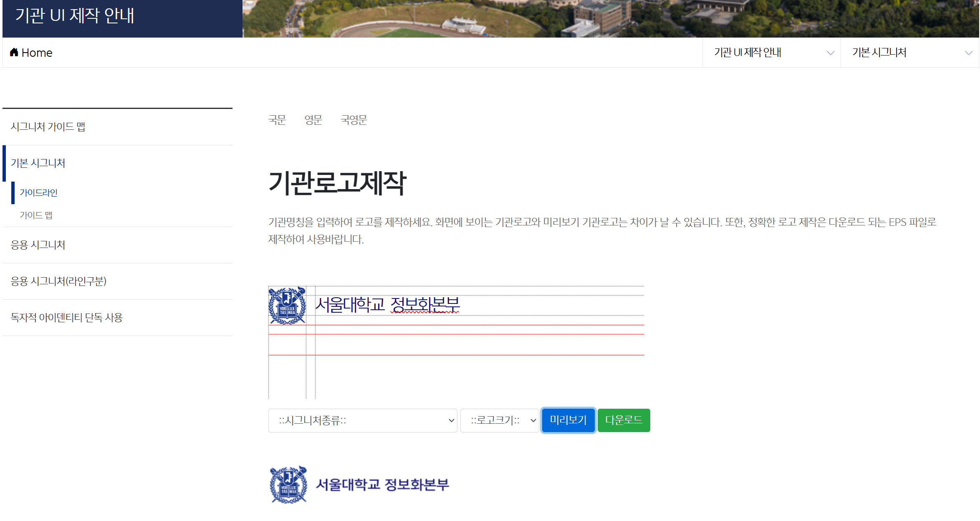Click the Home house icon

click(x=14, y=52)
